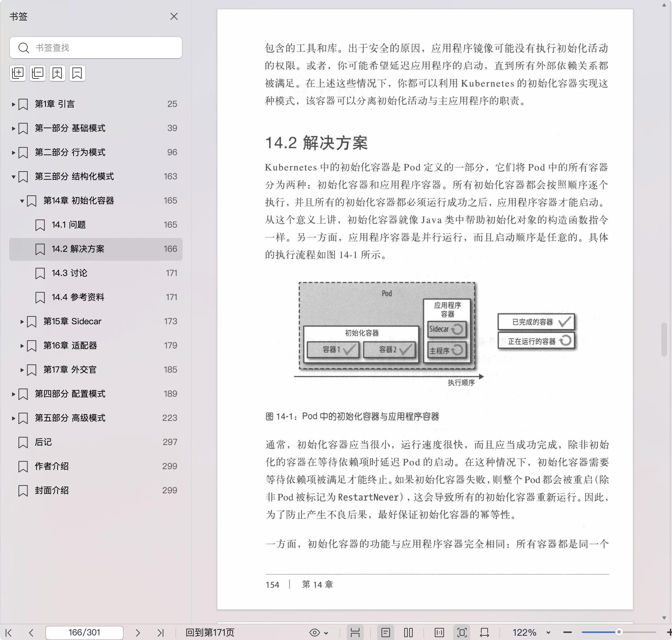Toggle fit page to window

pyautogui.click(x=462, y=633)
